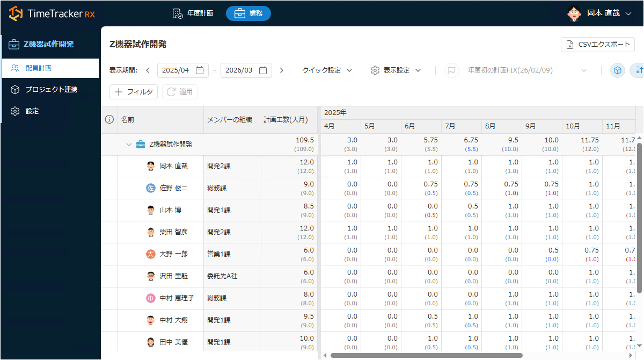Open プロジェクト連携 in the sidebar

coord(51,90)
